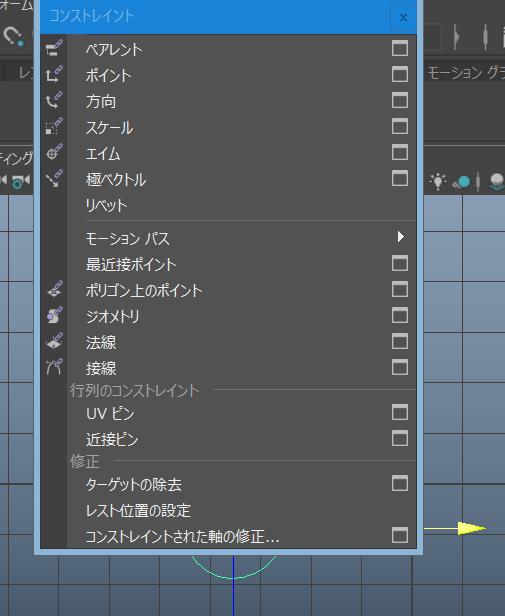The image size is (505, 616).
Task: Open the option box for スケール
Action: [400, 126]
